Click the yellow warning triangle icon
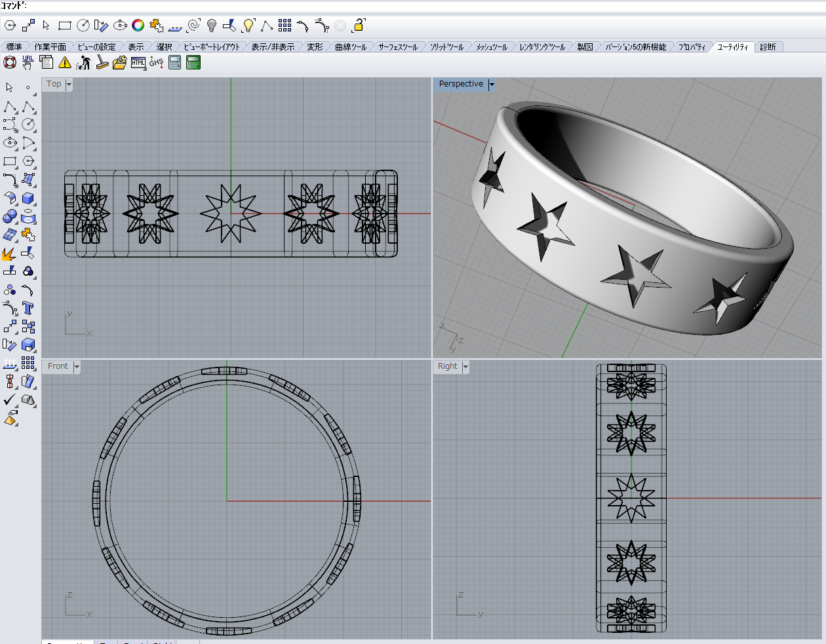 tap(65, 62)
